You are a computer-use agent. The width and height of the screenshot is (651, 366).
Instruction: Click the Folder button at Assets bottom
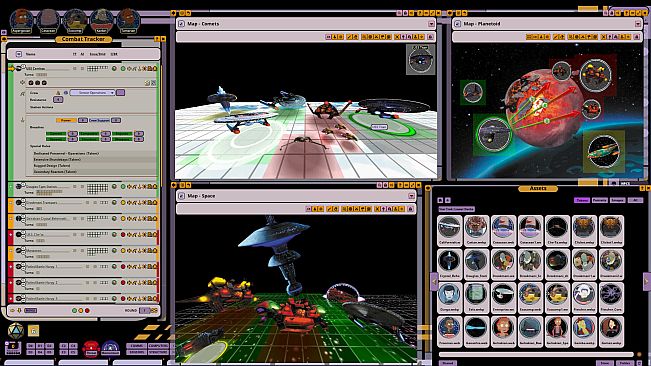tap(625, 363)
